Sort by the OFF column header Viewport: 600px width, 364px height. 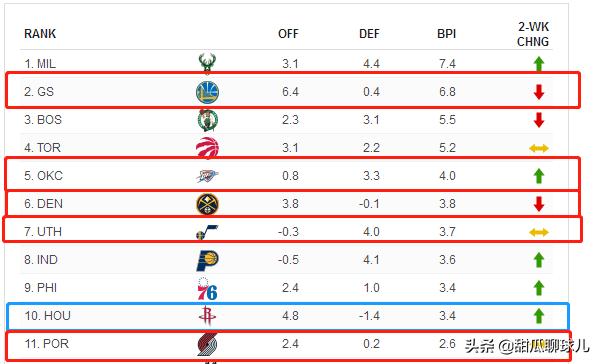288,34
